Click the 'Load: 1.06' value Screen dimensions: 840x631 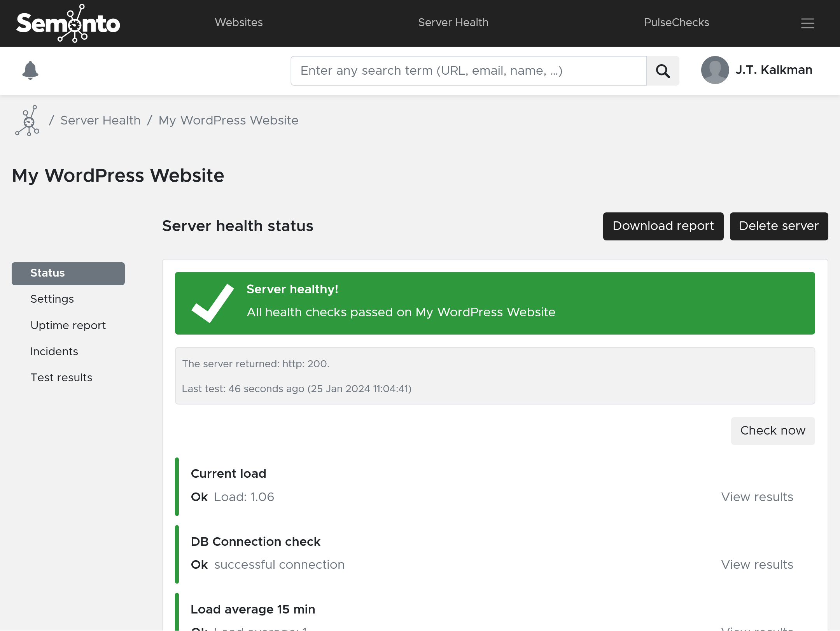pos(244,497)
